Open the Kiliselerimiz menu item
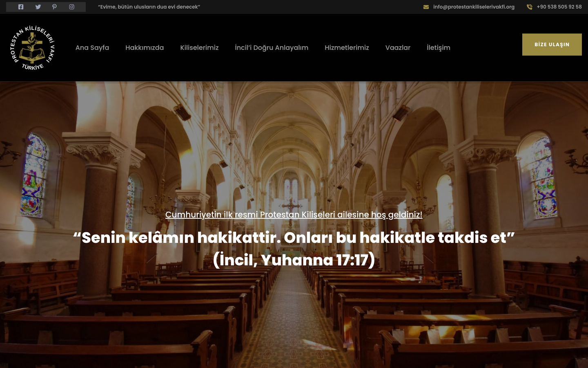Viewport: 588px width, 368px height. (199, 47)
